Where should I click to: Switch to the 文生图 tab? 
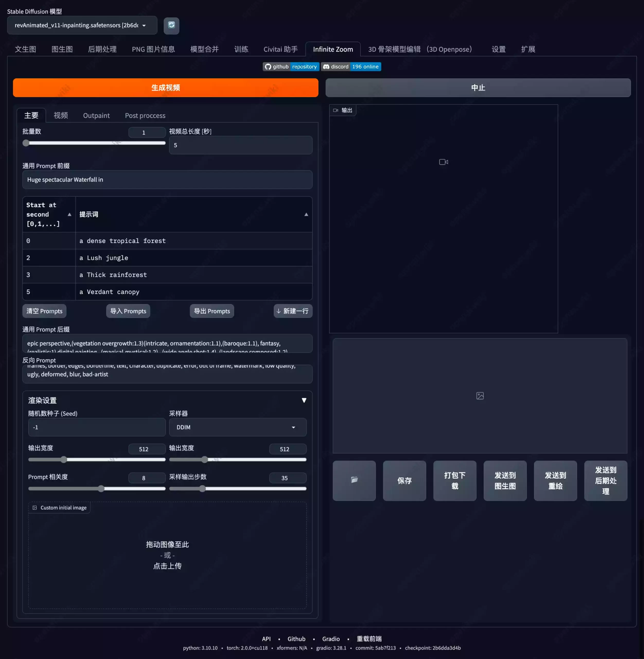[x=25, y=49]
